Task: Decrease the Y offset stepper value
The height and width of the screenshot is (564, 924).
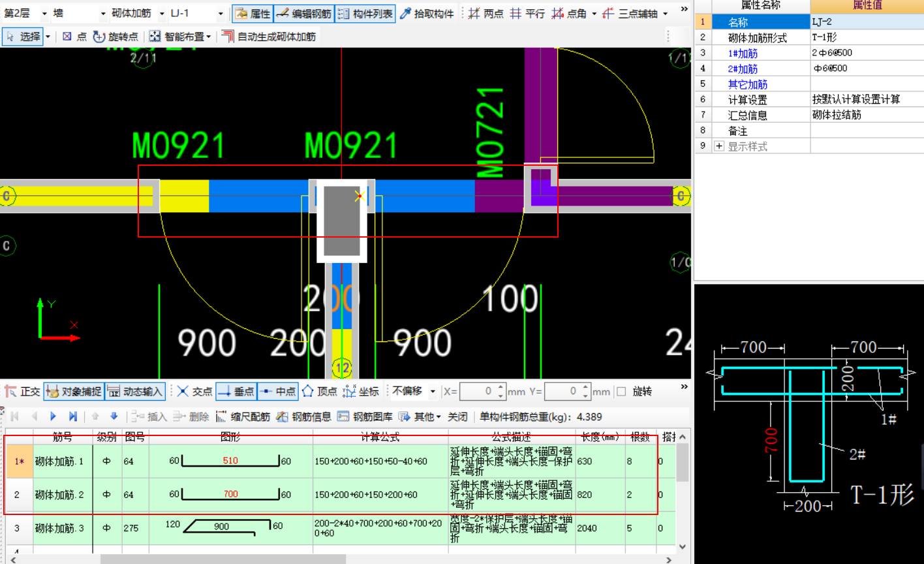Action: [585, 396]
